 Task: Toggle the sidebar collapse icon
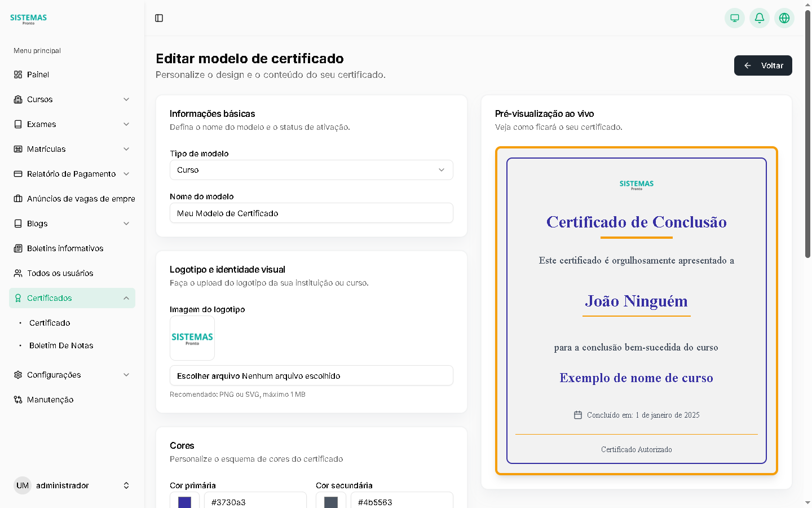[x=159, y=18]
